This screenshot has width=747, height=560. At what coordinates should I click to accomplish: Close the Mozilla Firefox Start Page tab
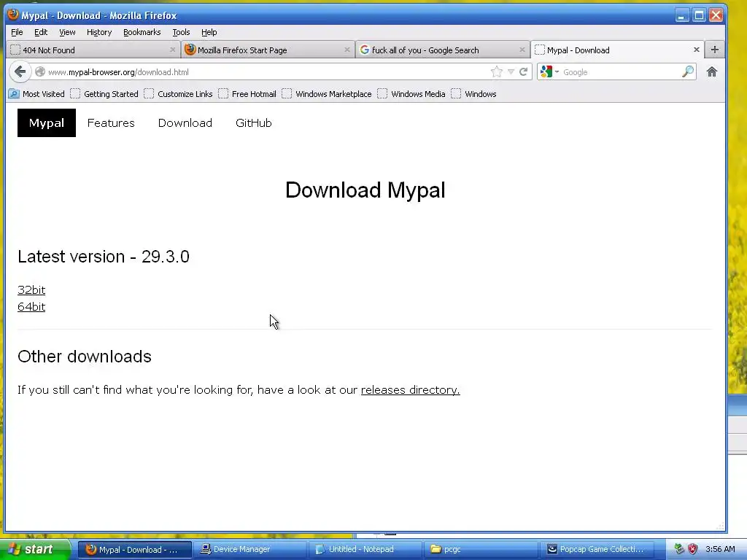coord(347,50)
